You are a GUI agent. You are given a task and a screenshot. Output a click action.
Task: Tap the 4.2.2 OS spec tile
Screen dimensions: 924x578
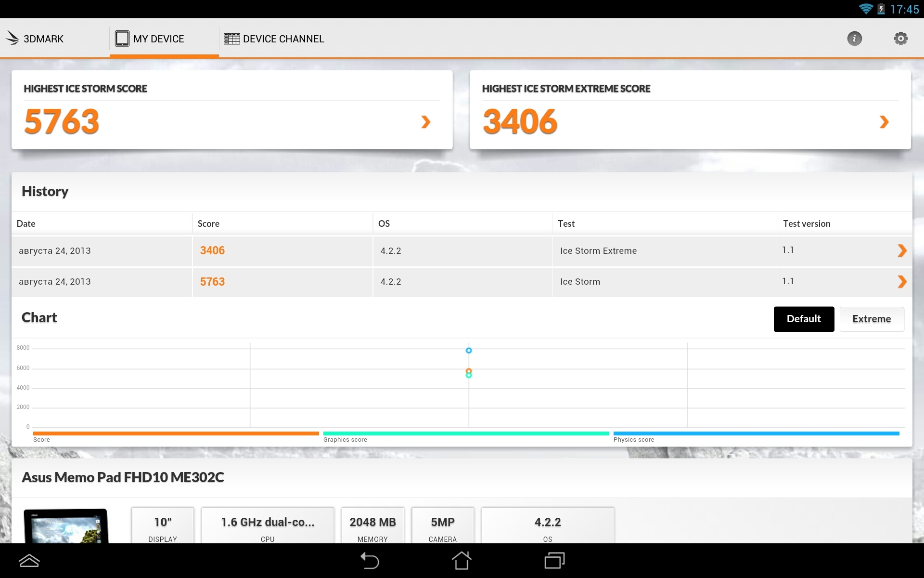point(548,525)
